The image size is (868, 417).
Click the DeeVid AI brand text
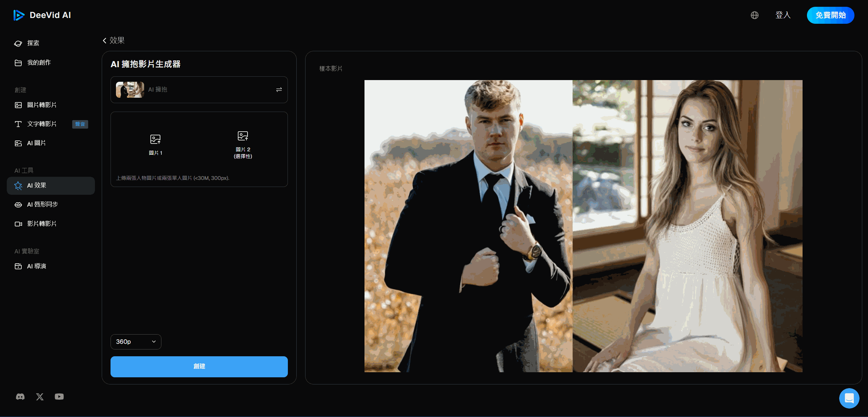click(x=50, y=15)
